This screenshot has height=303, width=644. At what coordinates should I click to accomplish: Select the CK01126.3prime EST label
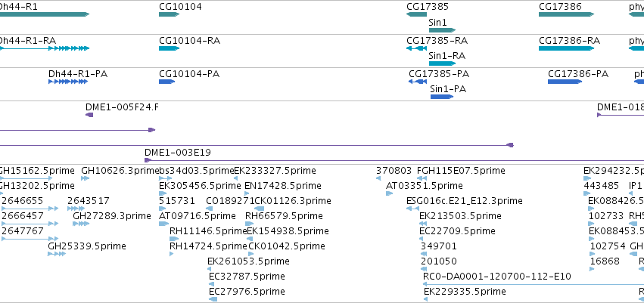pos(292,201)
